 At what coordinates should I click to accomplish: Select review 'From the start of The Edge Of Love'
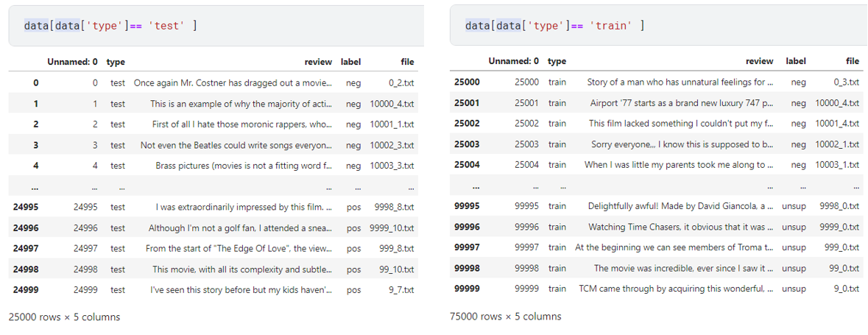(239, 249)
